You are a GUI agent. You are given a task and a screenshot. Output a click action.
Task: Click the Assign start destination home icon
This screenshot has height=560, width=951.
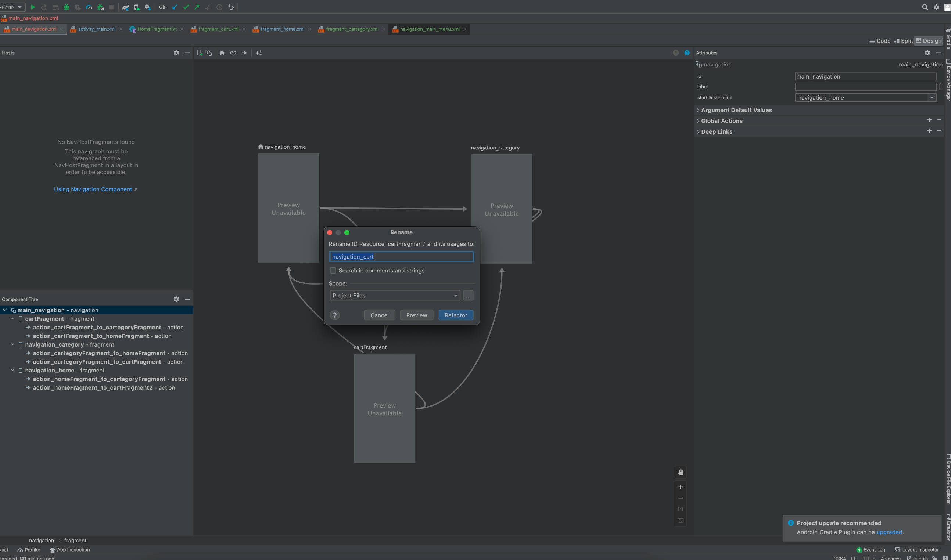[222, 53]
